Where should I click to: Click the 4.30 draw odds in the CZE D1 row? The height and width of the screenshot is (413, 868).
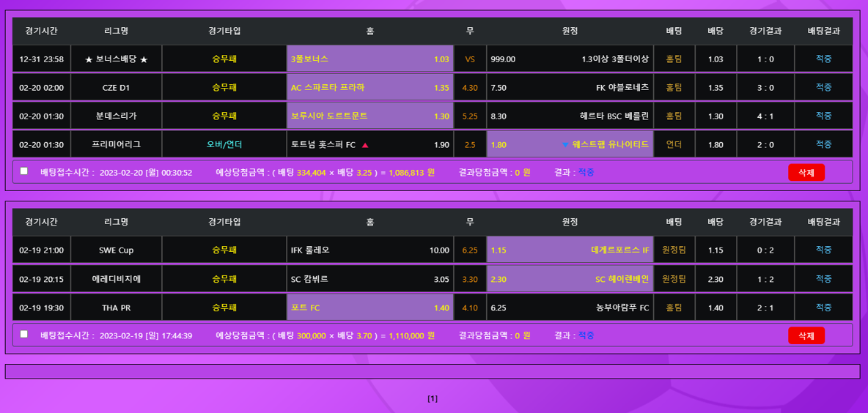pos(470,88)
